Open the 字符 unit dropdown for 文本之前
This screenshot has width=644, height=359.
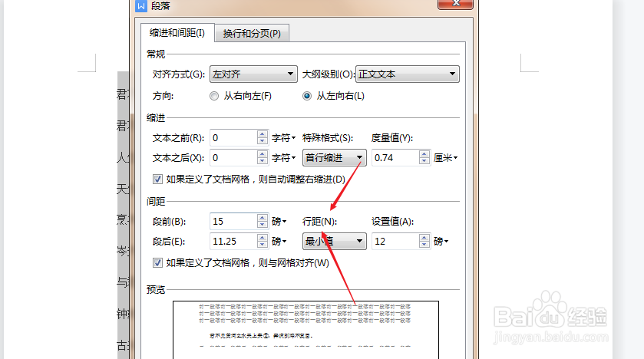coord(283,138)
